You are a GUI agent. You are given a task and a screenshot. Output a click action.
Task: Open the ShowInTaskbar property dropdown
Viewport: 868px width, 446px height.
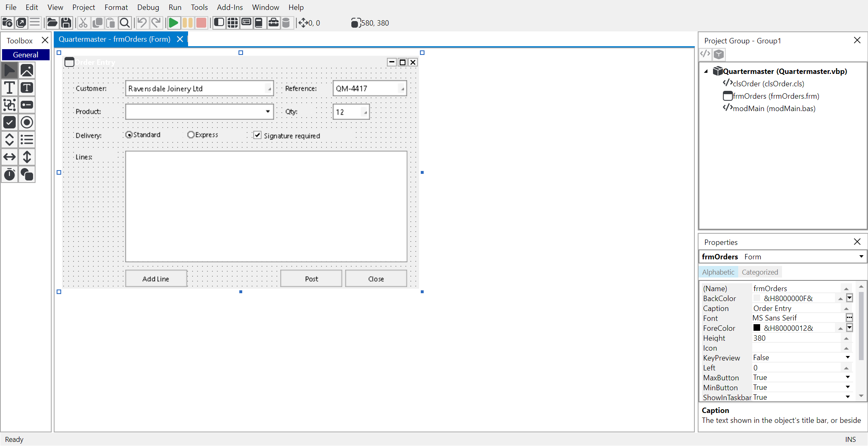848,397
